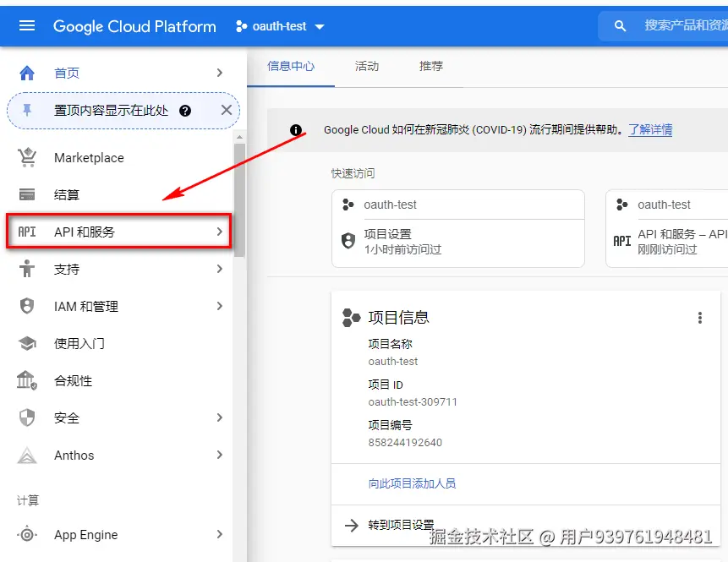
Task: Click the arrow icon beside 转到项目设置
Action: pos(352,526)
